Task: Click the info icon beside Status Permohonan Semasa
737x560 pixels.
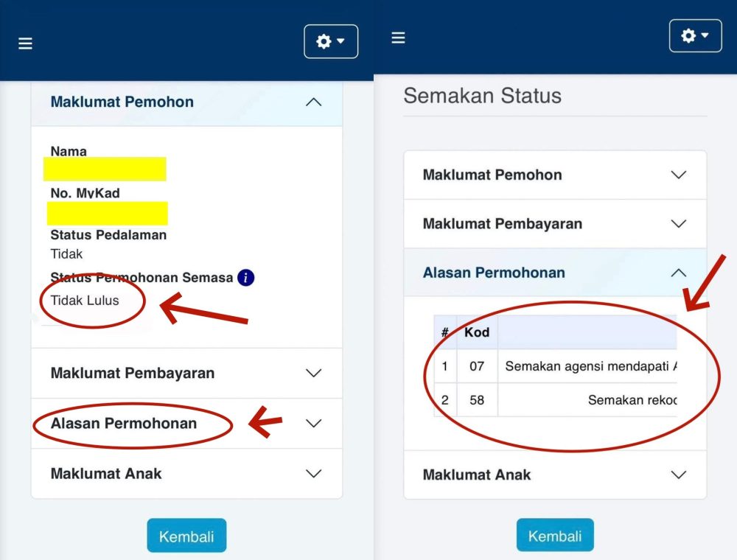Action: [246, 278]
